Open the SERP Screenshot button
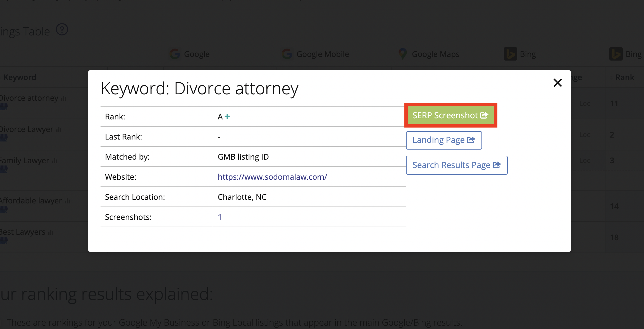Screen dimensions: 644x329 (x=450, y=115)
